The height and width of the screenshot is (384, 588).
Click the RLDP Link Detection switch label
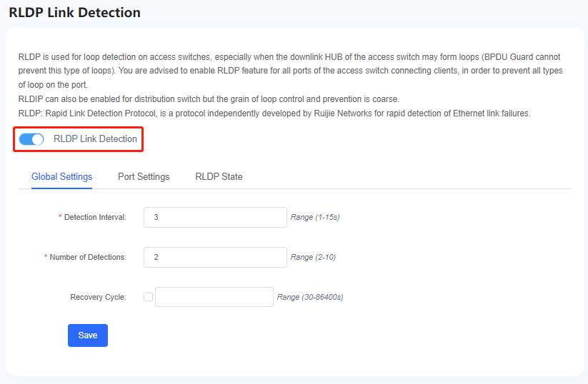(95, 139)
